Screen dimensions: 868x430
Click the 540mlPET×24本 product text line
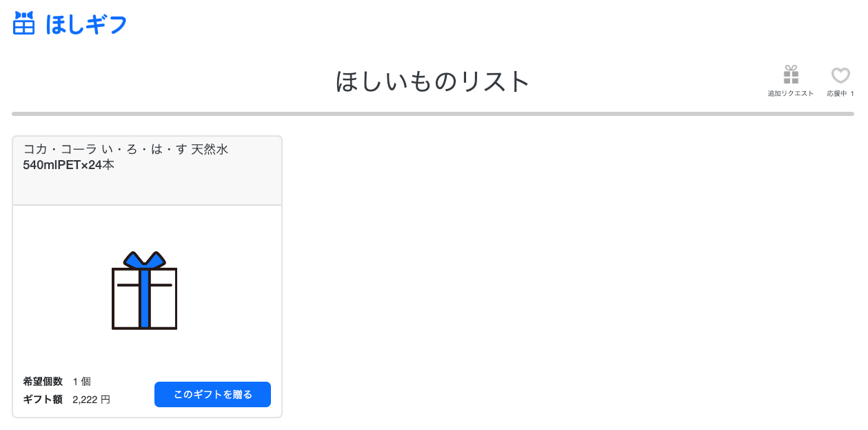[68, 165]
